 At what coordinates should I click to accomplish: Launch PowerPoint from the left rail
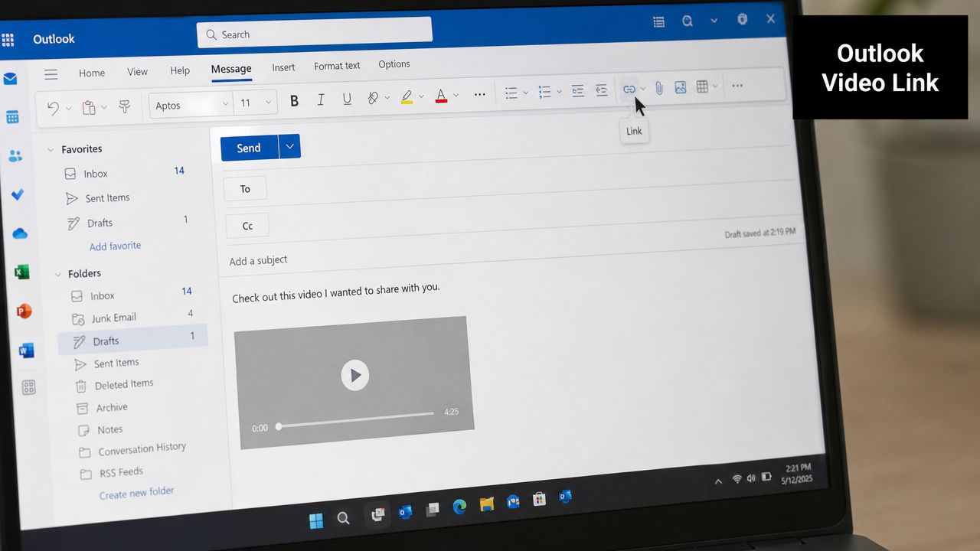(24, 311)
